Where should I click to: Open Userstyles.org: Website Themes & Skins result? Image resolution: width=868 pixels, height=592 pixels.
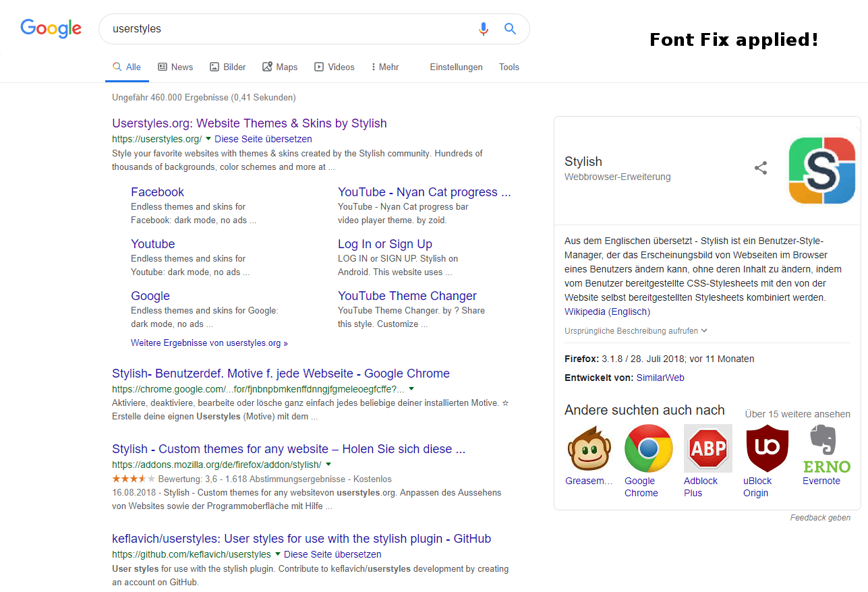tap(250, 123)
